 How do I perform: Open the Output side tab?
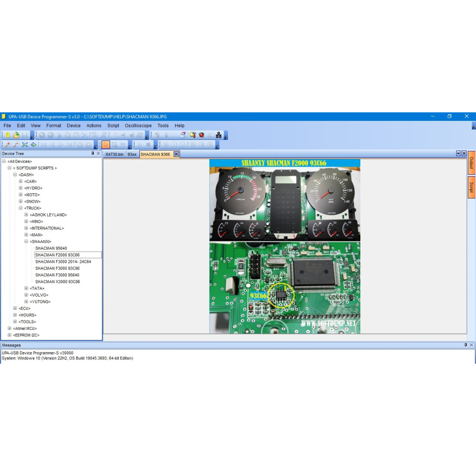(471, 163)
